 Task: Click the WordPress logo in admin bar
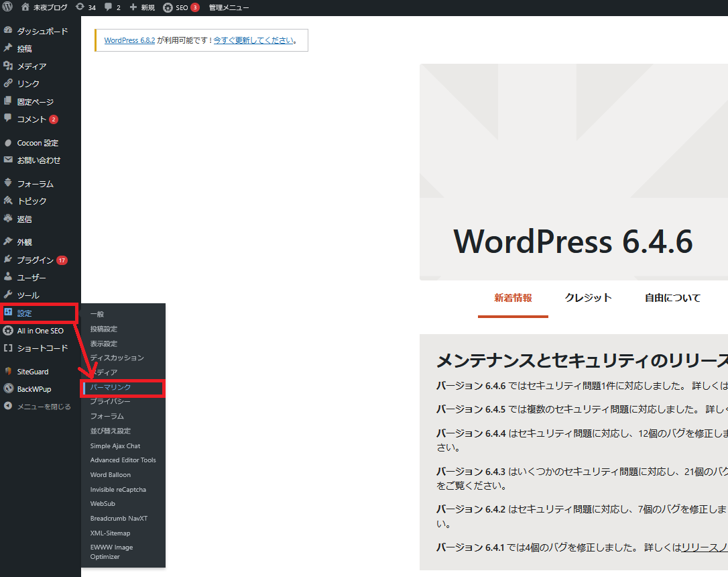(x=7, y=7)
